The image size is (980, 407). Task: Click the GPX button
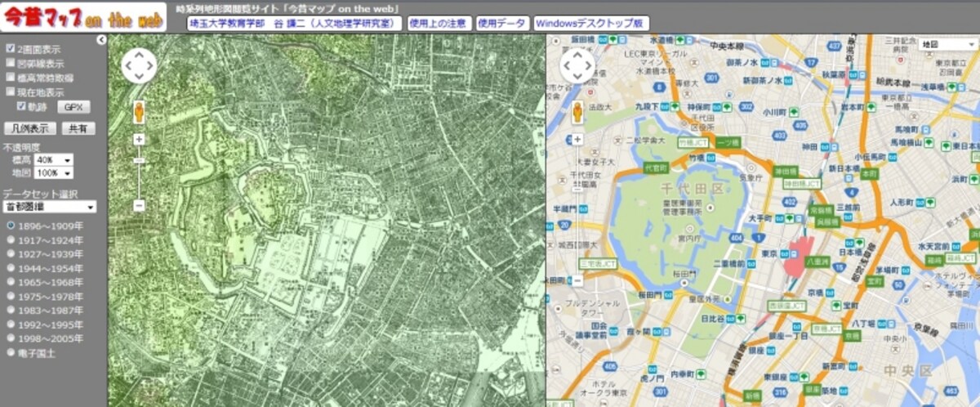pyautogui.click(x=73, y=107)
